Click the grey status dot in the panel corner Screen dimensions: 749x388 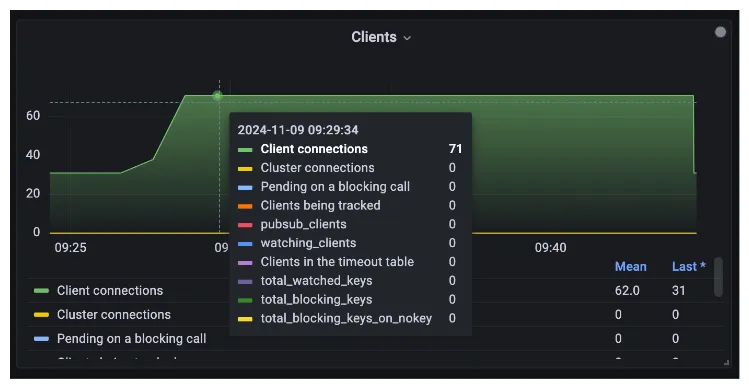[x=720, y=32]
